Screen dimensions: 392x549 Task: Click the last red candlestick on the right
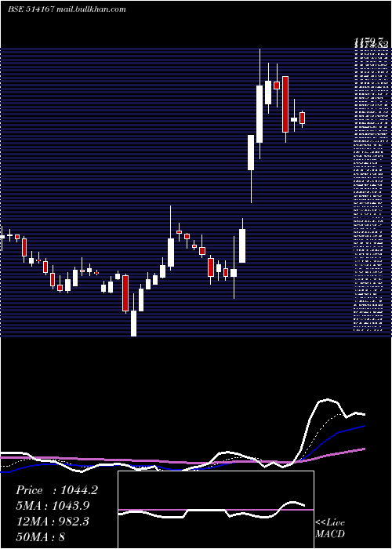pyautogui.click(x=303, y=118)
